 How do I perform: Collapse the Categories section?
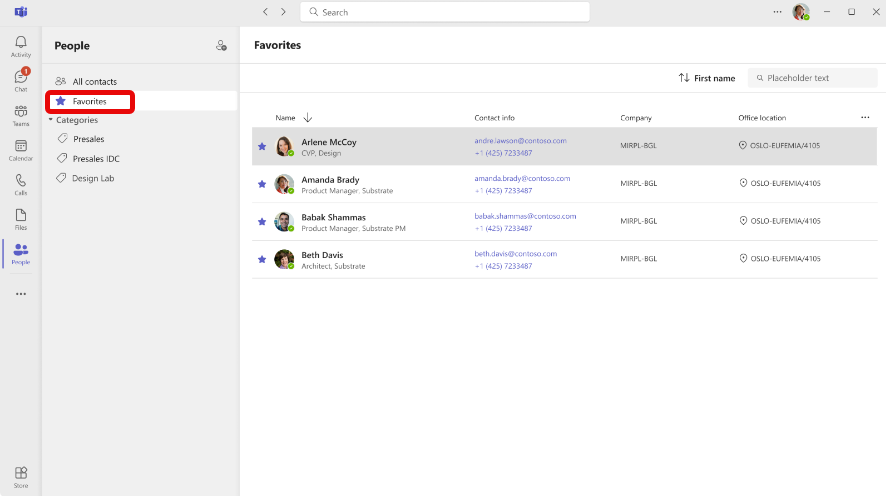(x=51, y=120)
